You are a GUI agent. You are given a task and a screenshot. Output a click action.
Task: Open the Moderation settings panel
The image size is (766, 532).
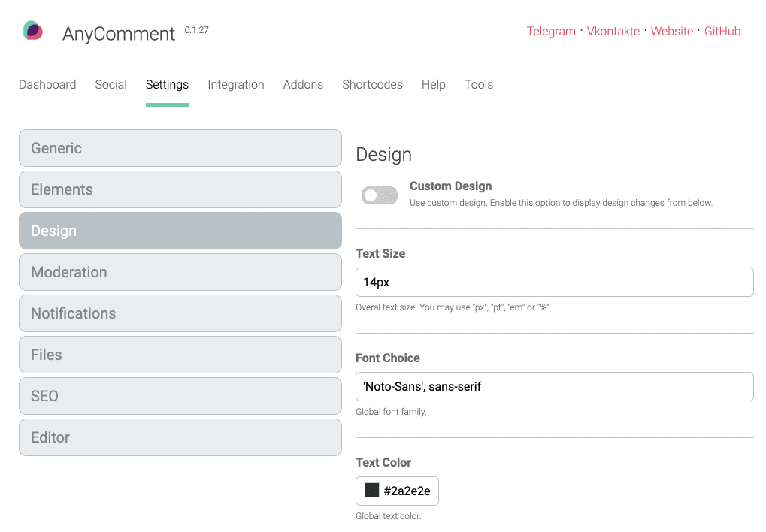pos(180,272)
